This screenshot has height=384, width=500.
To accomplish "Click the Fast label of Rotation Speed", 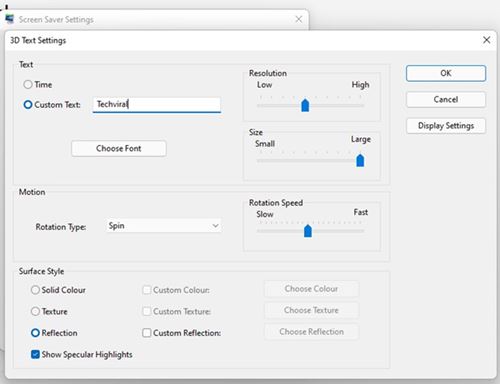I will [x=361, y=212].
